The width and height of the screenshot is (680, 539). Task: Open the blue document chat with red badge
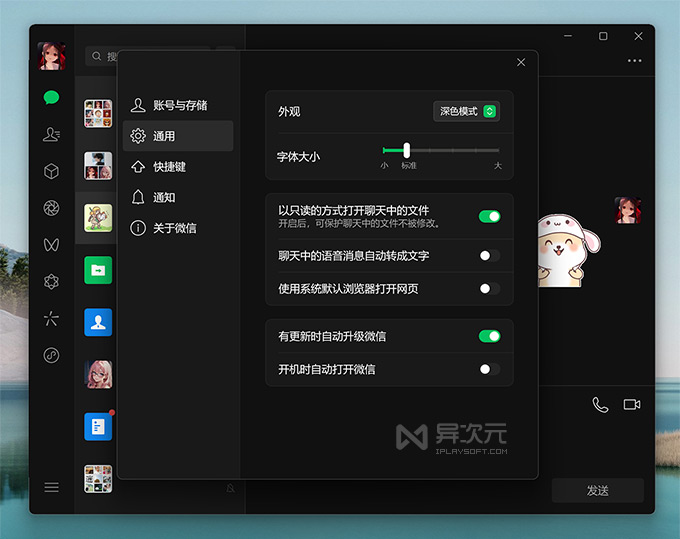coord(98,427)
